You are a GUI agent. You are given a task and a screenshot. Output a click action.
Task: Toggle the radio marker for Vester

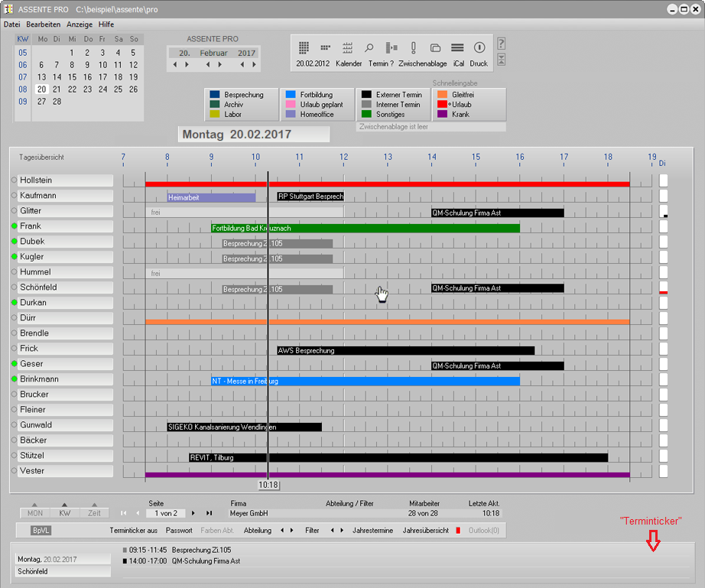tap(14, 471)
